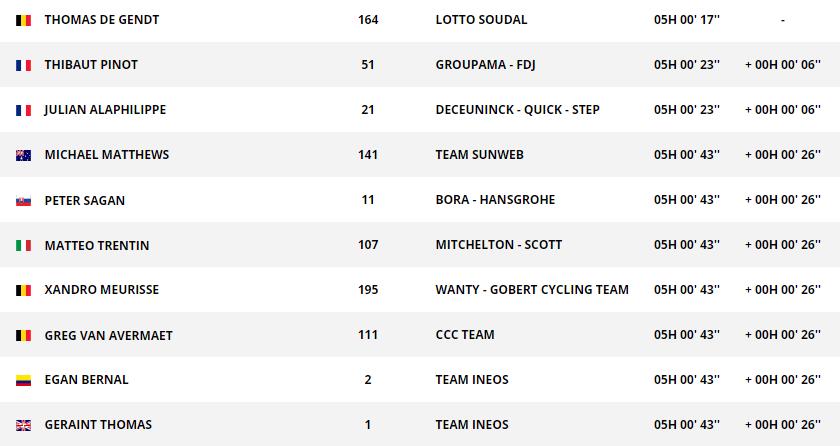Viewport: 840px width, 446px height.
Task: Click Australian flag beside Michael Matthews
Action: point(23,155)
